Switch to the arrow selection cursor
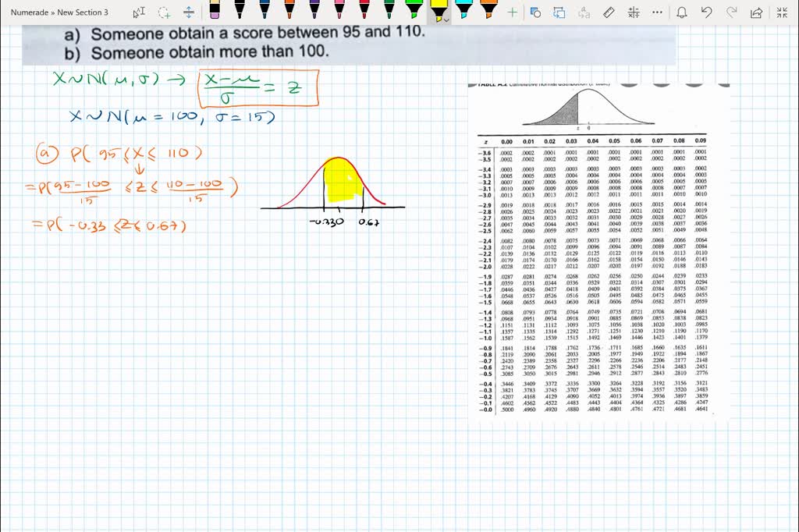This screenshot has width=799, height=532. coord(137,12)
